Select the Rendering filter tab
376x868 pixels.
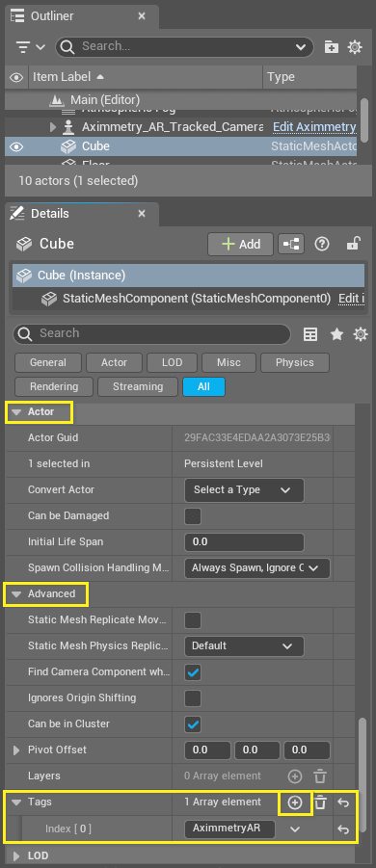[x=54, y=386]
